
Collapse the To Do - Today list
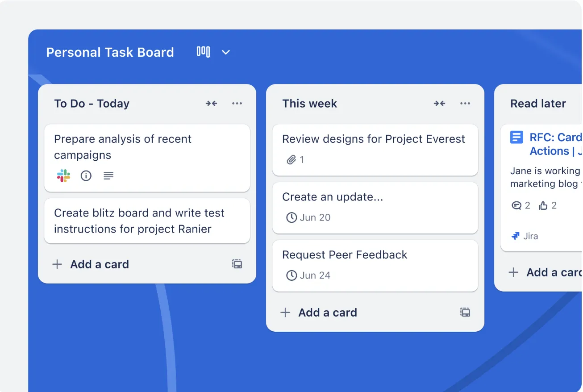point(211,104)
